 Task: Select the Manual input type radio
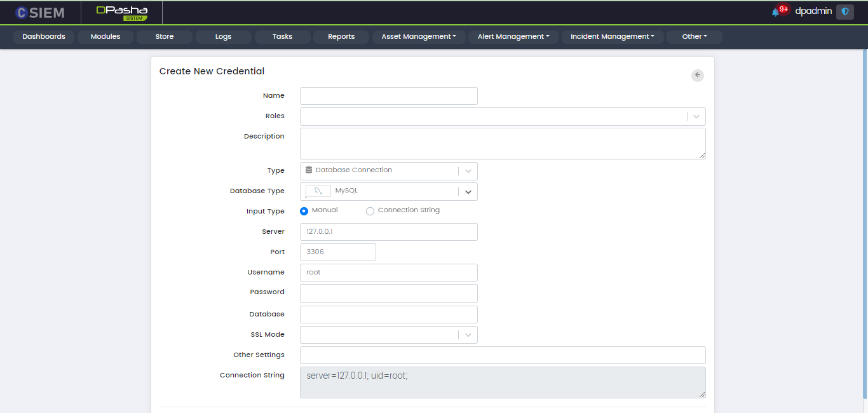click(x=304, y=211)
